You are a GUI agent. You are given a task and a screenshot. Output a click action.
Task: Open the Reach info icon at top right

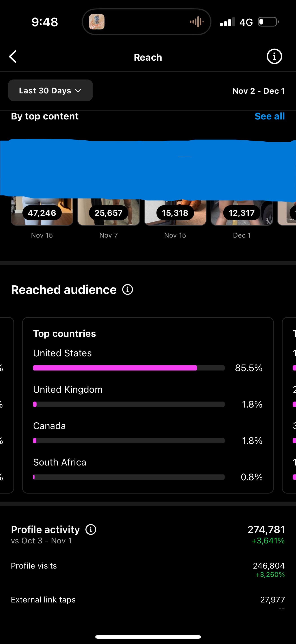tap(274, 57)
